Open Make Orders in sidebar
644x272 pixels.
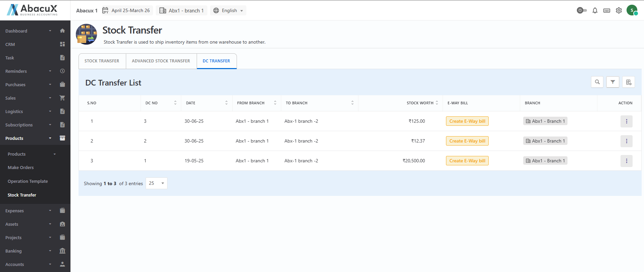click(x=21, y=168)
